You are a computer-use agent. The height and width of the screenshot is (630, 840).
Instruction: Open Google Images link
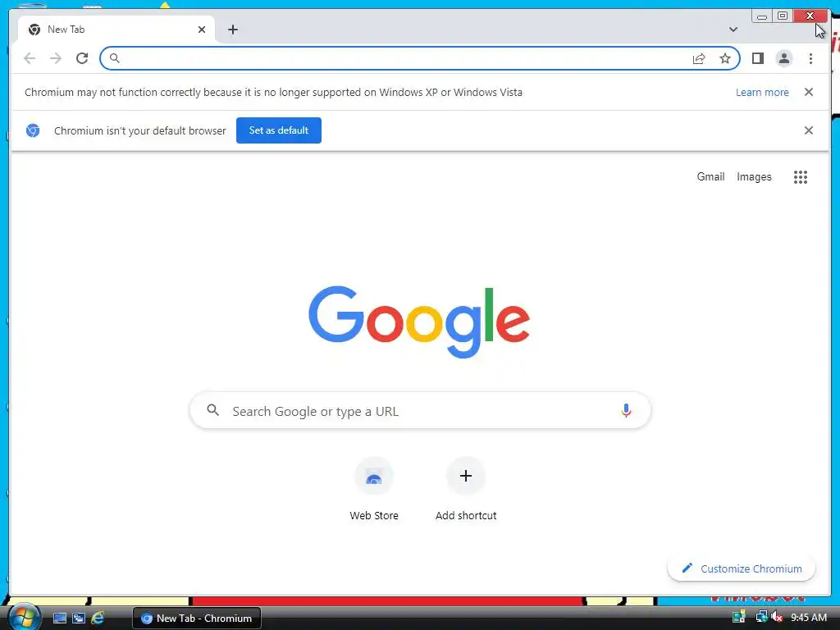(x=754, y=177)
